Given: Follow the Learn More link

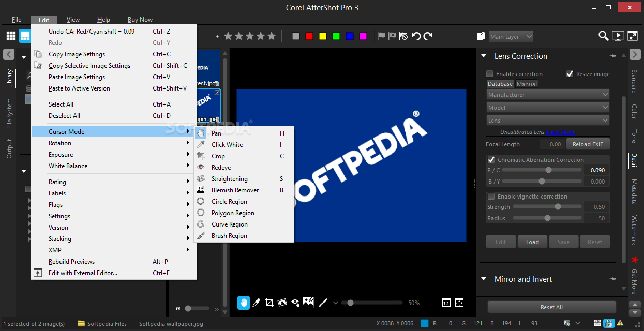Looking at the screenshot, I should pyautogui.click(x=560, y=132).
